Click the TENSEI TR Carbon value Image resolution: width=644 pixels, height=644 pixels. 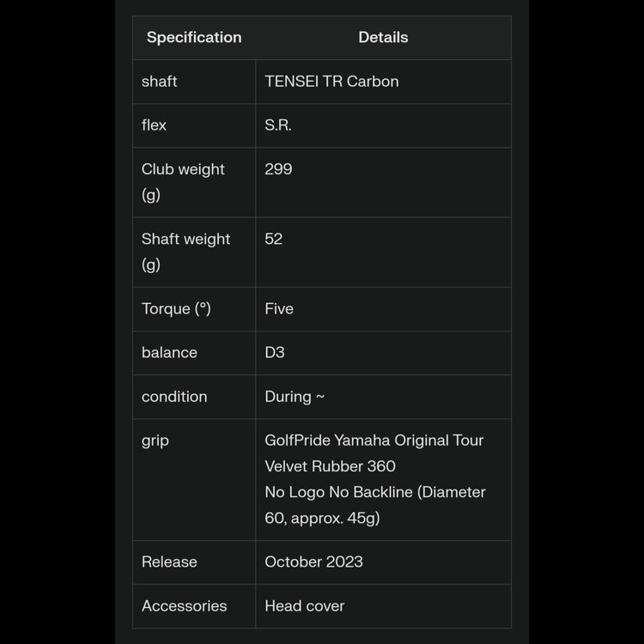tap(331, 82)
